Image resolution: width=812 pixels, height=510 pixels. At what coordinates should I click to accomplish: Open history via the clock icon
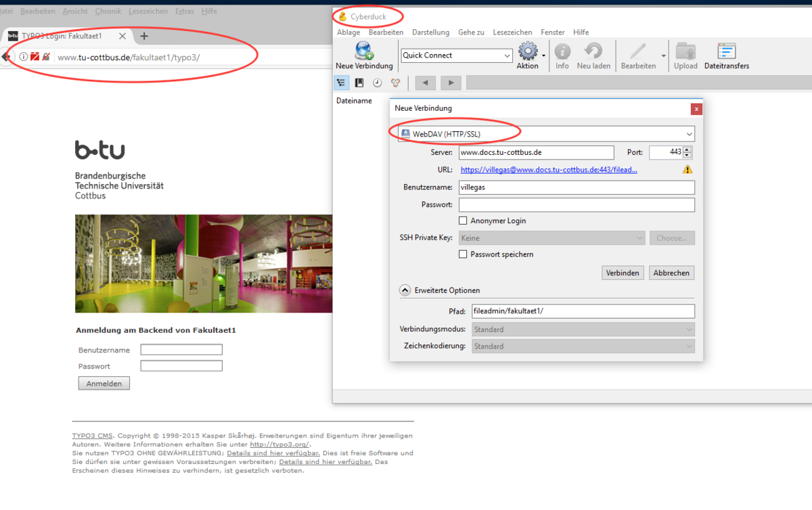(x=377, y=83)
